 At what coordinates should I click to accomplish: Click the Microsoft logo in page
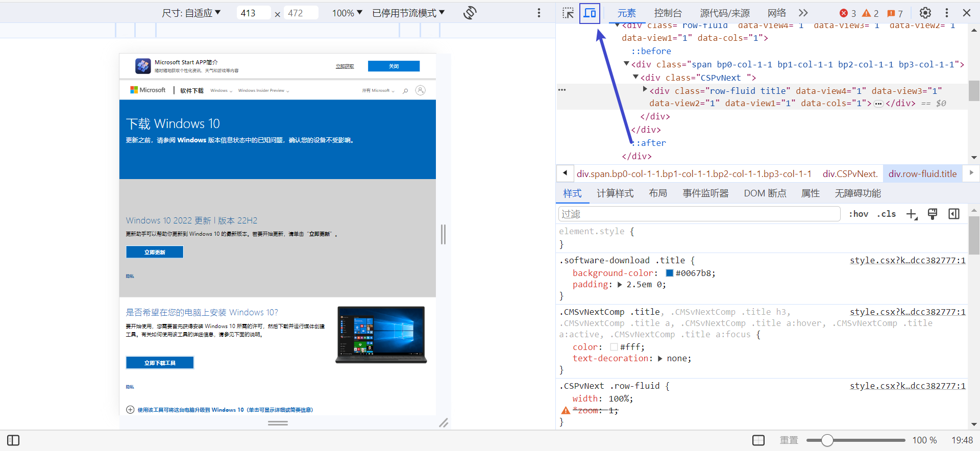coord(148,90)
